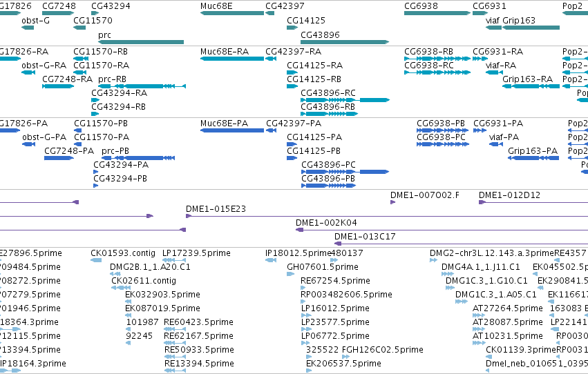The width and height of the screenshot is (588, 374).
Task: Select the CG6931 gene label
Action: (489, 6)
